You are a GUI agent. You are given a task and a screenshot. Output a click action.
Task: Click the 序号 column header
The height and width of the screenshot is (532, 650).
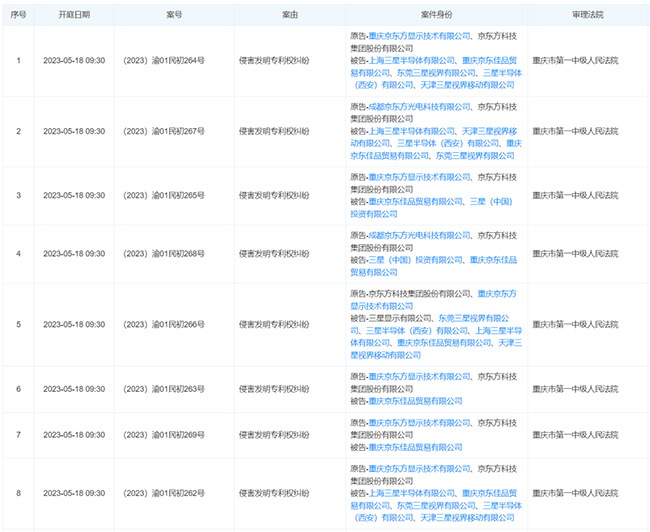click(18, 15)
